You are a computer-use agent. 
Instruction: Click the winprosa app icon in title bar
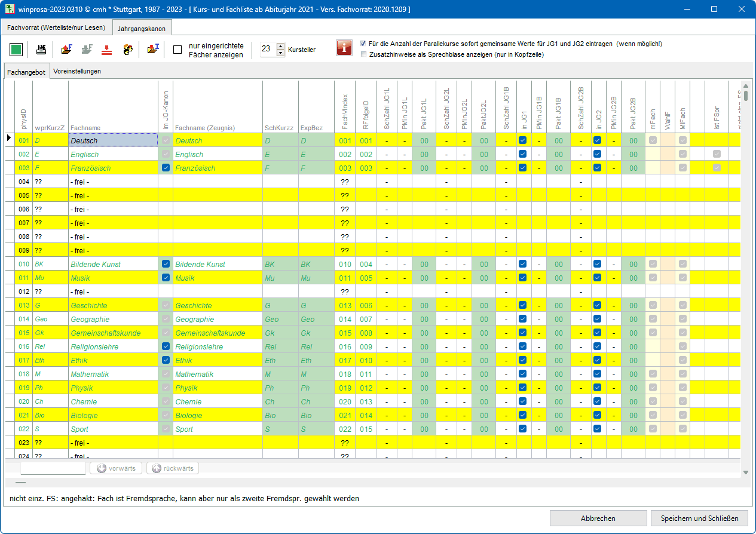click(9, 10)
